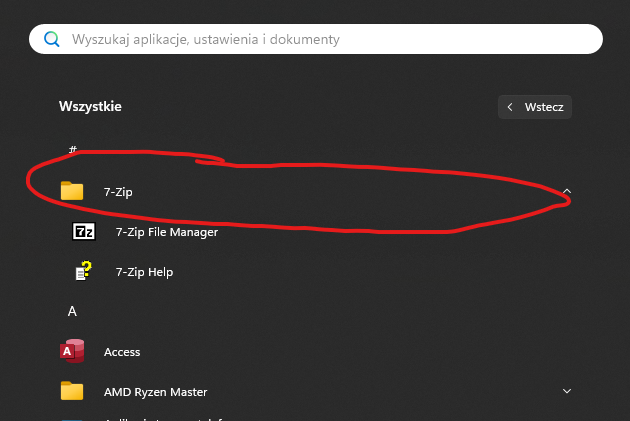630x421 pixels.
Task: Jump to letters via the "A" header
Action: 72,311
